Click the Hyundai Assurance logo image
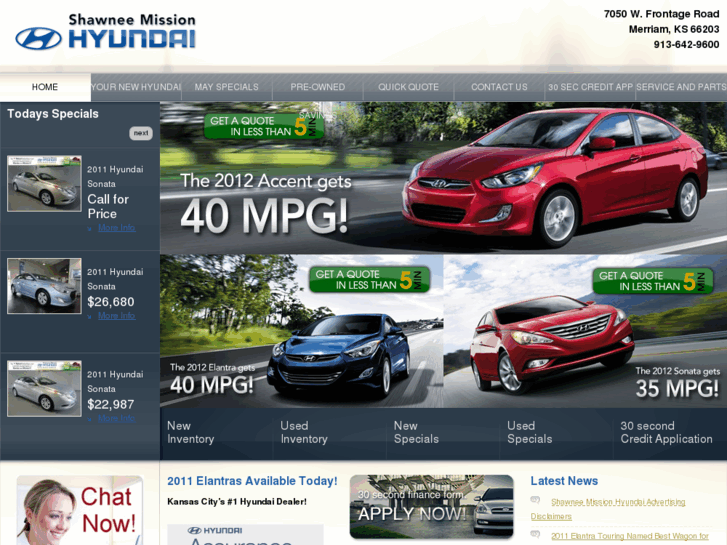 point(245,535)
